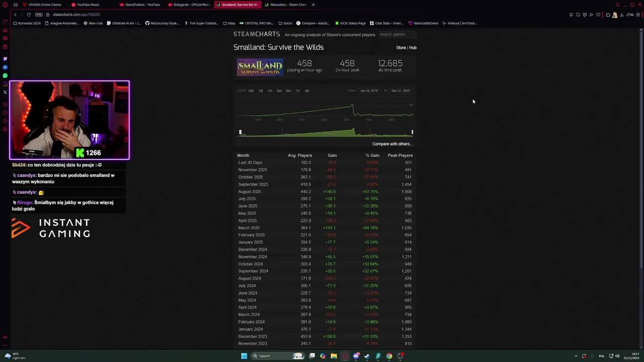
Task: Open the Hideout | ArcTrack bookmark
Action: [x=459, y=23]
